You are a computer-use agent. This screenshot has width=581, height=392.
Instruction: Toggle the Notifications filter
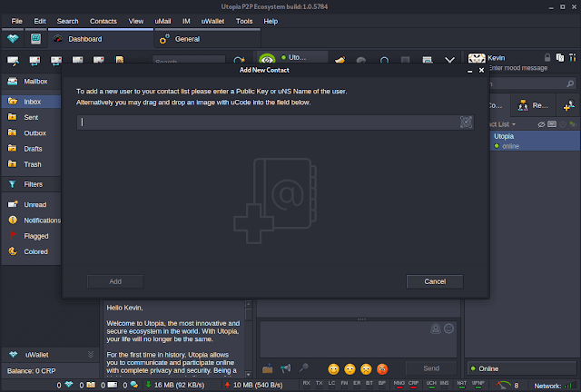(41, 220)
